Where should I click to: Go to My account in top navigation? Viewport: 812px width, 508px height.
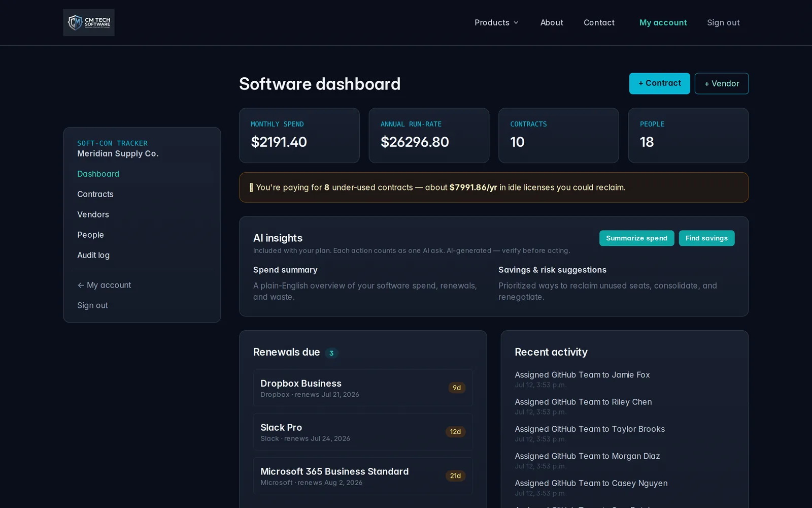pyautogui.click(x=663, y=22)
